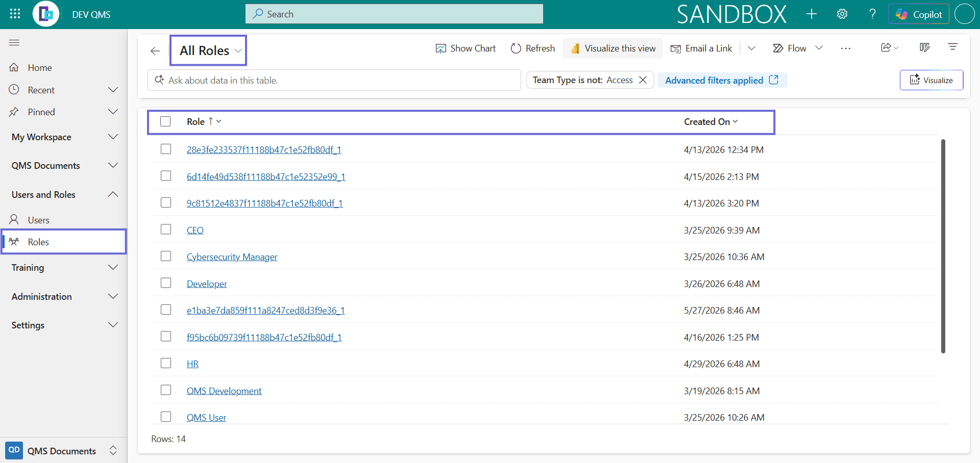Click Visualize this view

[613, 48]
